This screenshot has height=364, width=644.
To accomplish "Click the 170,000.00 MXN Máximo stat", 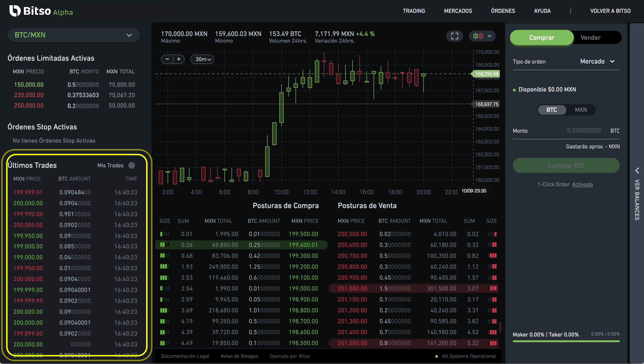I will point(184,37).
